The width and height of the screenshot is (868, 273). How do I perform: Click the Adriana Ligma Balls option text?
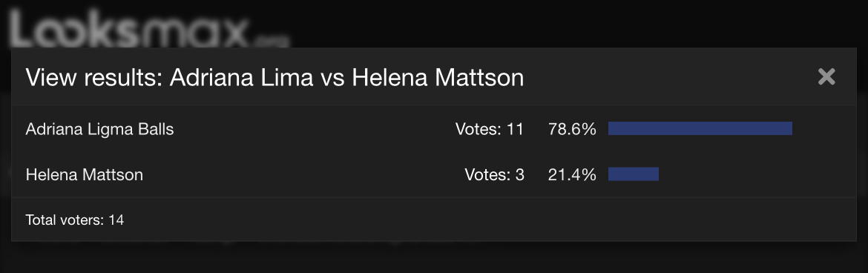pyautogui.click(x=99, y=130)
